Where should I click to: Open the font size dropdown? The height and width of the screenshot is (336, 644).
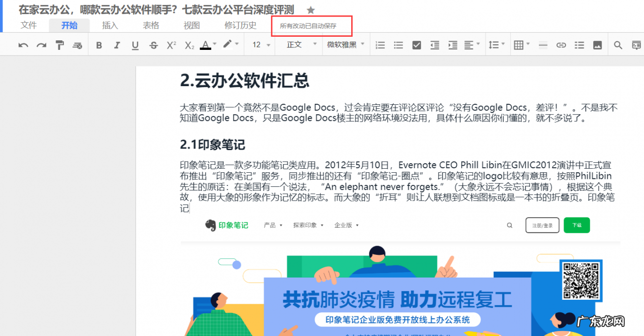[260, 44]
